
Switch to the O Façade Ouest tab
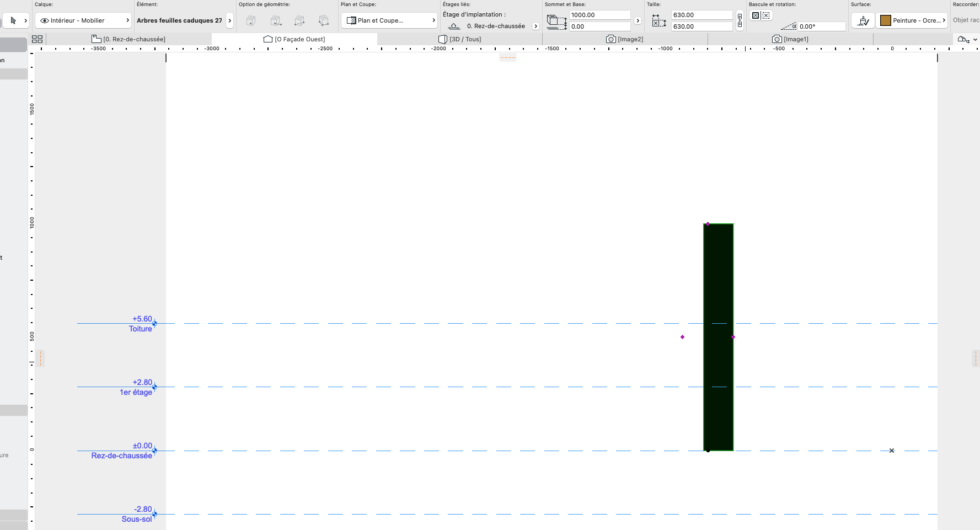[x=294, y=39]
